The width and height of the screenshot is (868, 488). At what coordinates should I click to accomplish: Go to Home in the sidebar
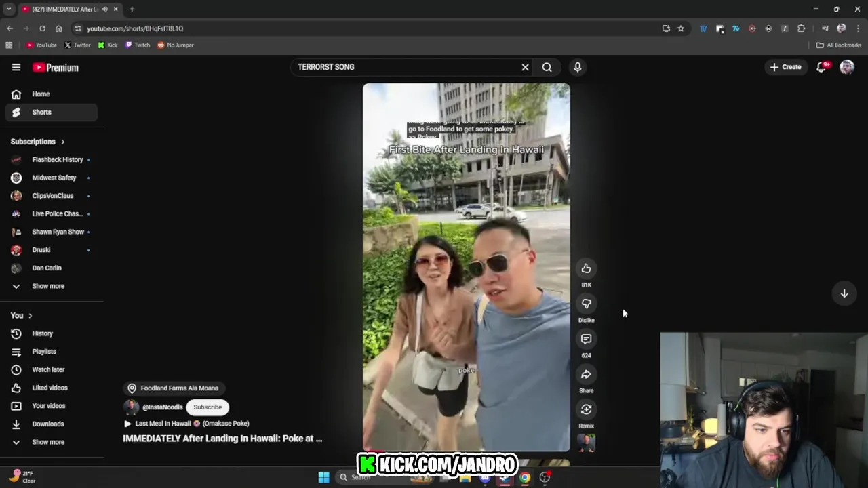coord(52,94)
